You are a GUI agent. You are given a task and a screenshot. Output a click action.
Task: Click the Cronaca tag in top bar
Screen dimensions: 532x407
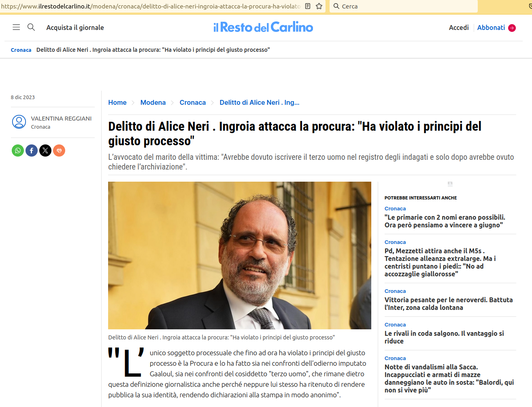(x=21, y=50)
